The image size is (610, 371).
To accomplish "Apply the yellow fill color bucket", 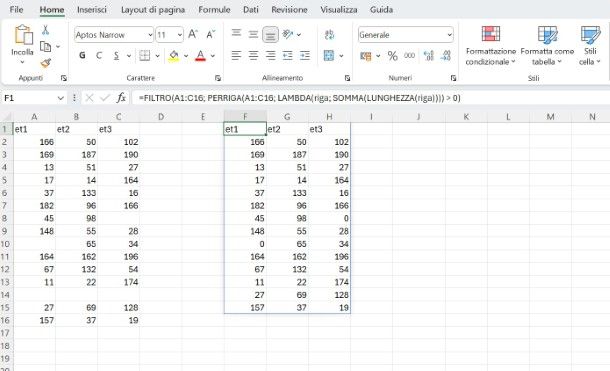I will (x=174, y=56).
